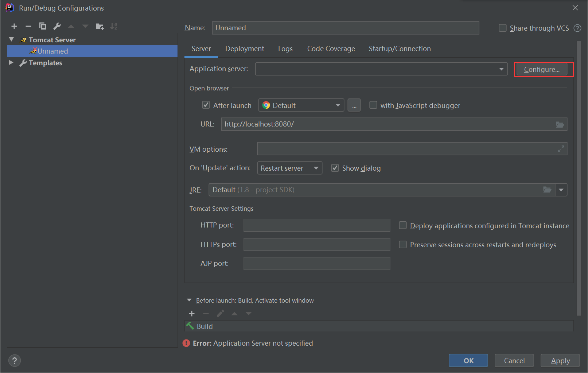Screen dimensions: 588x373
Task: Move configuration down with toolbar arrow
Action: click(85, 26)
